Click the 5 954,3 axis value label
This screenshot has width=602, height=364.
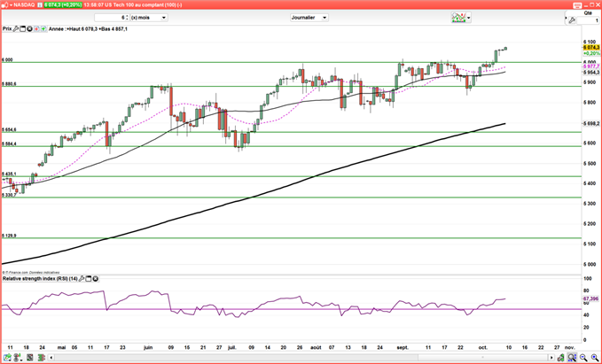[591, 72]
